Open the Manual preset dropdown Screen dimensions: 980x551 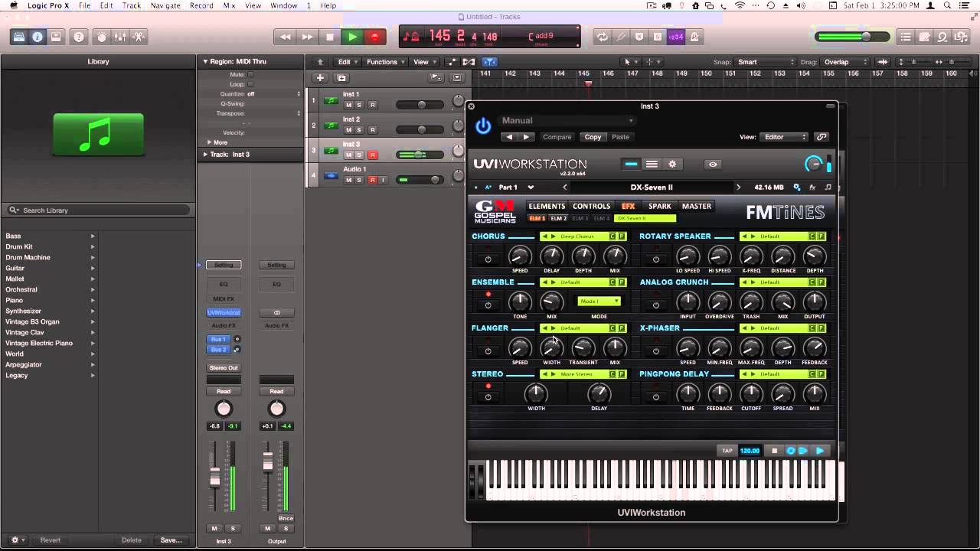[567, 120]
